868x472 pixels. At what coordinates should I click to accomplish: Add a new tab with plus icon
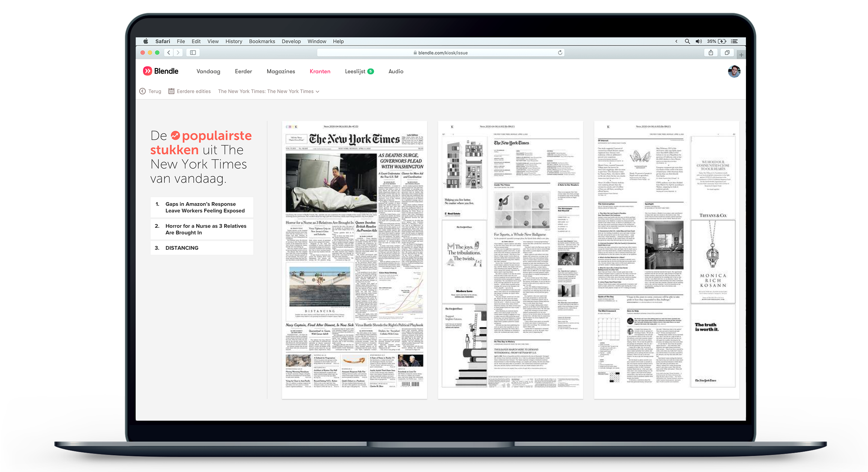pyautogui.click(x=741, y=54)
